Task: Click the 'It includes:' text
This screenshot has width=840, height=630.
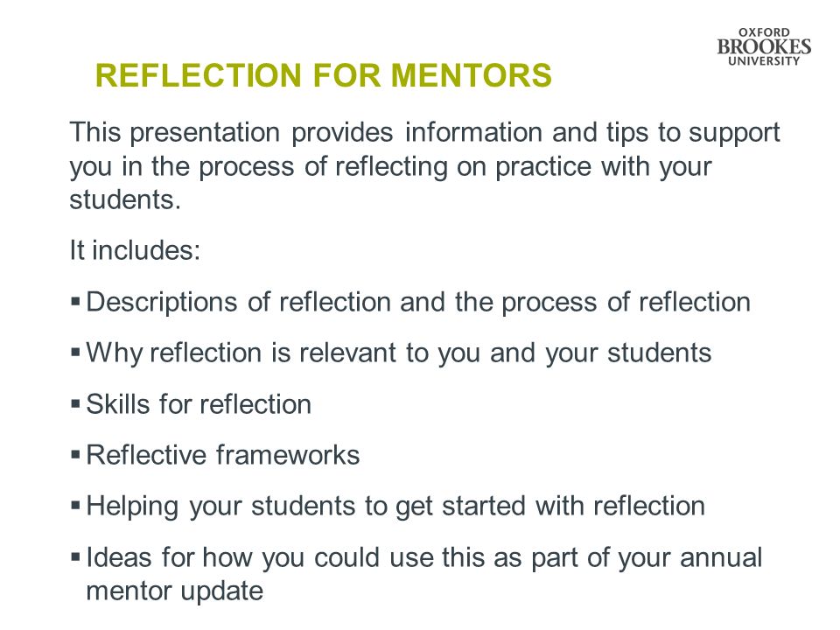Action: tap(135, 250)
